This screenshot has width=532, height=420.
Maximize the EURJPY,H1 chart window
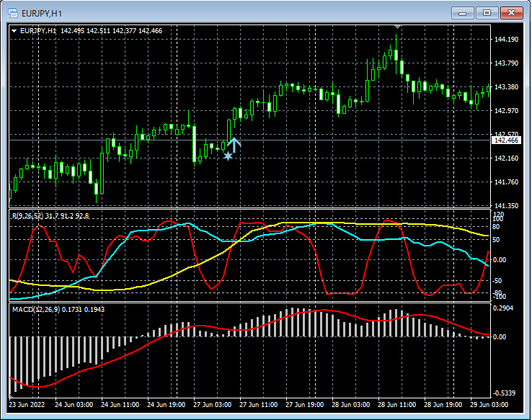[x=487, y=12]
